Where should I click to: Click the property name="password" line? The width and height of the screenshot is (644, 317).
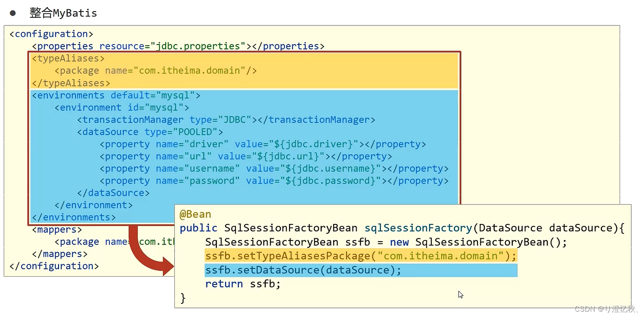click(x=274, y=181)
